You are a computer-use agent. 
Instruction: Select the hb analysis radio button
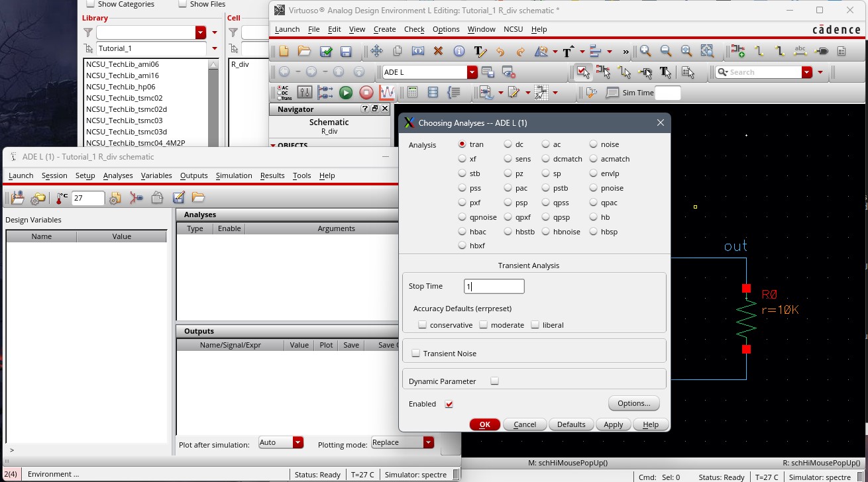[x=594, y=217]
